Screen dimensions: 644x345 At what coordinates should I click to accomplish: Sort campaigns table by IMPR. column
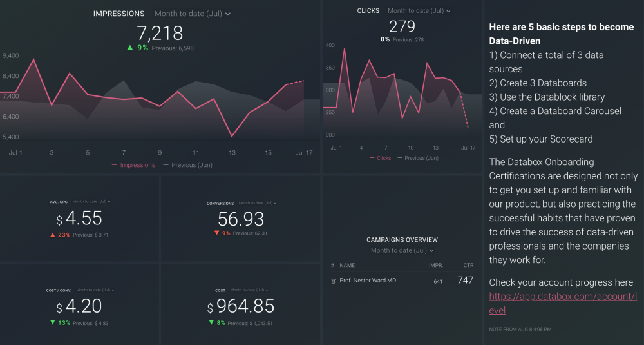pos(436,265)
